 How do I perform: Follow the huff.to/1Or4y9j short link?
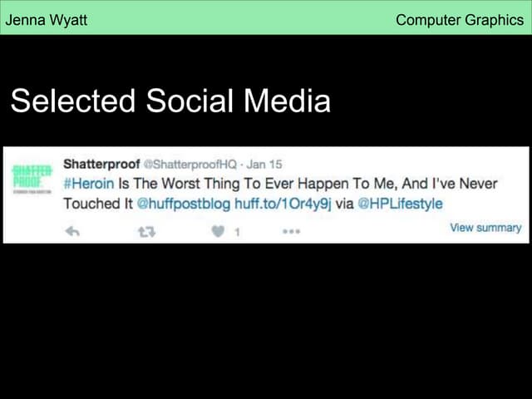(282, 204)
